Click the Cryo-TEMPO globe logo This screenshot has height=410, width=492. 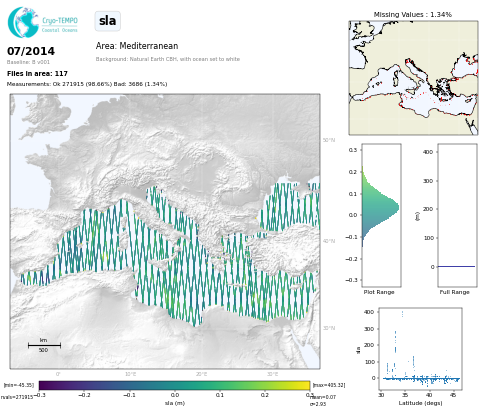tap(23, 22)
